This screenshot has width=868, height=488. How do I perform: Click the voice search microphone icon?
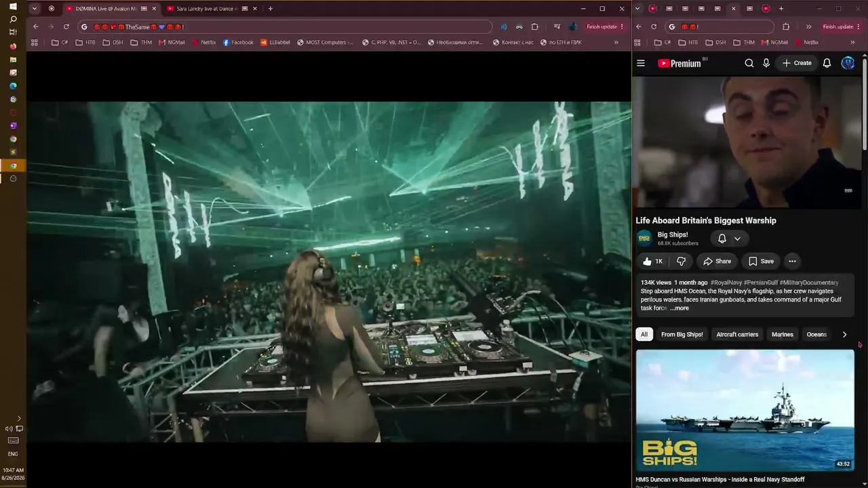(766, 63)
